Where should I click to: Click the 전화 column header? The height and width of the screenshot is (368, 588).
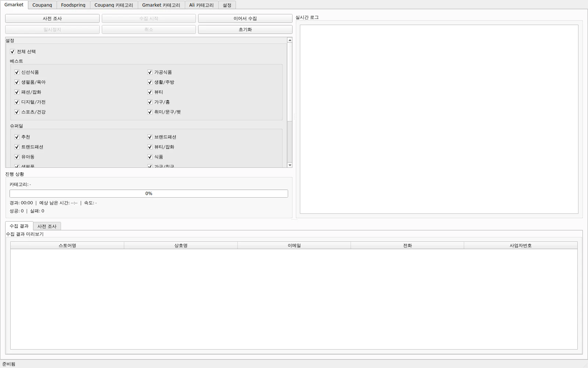pyautogui.click(x=408, y=245)
